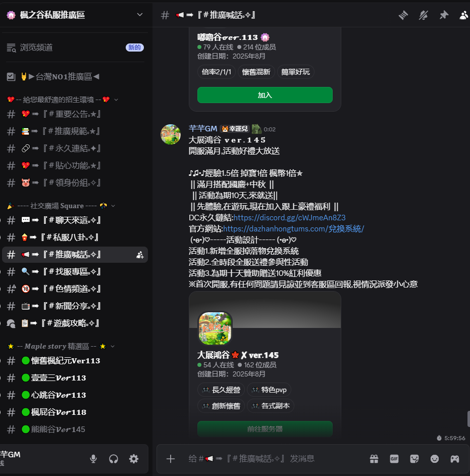Screen dimensions: 470x476
Task: Open the GIF picker
Action: click(394, 459)
